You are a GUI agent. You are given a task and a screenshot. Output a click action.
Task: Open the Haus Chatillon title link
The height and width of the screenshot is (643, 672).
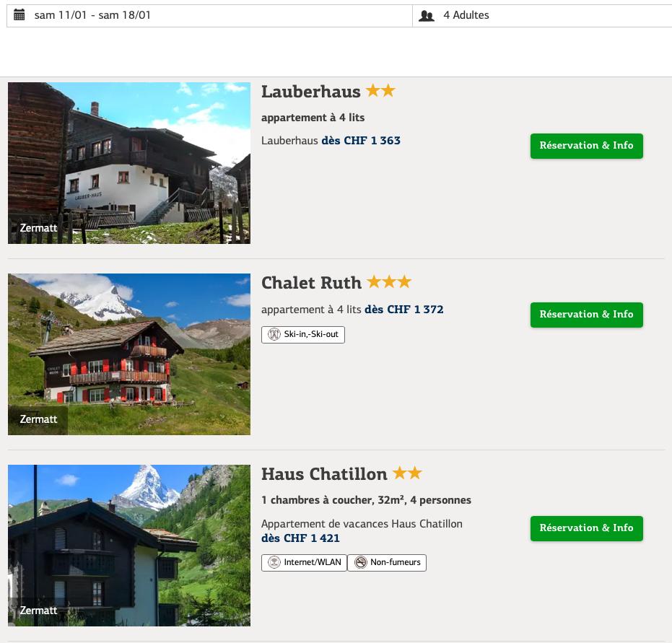coord(324,474)
